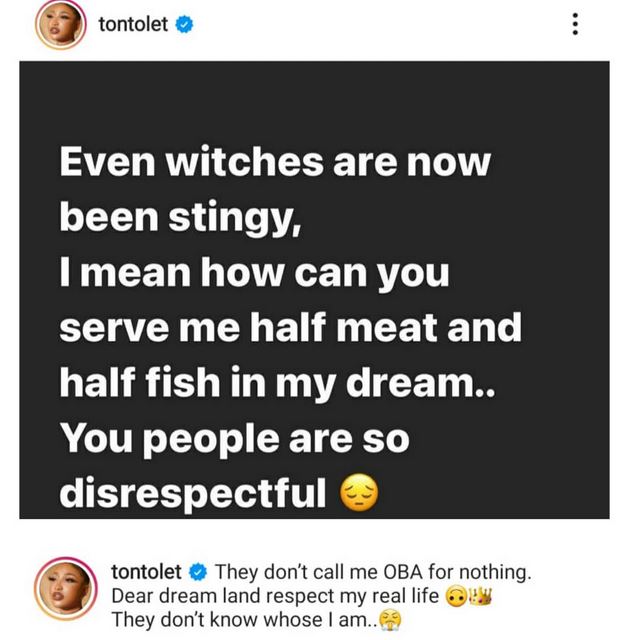
Task: Click the pensive emoji after "disrespectful"
Action: 360,493
